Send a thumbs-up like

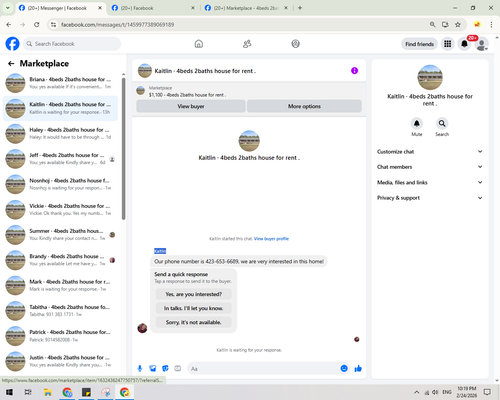coord(358,368)
